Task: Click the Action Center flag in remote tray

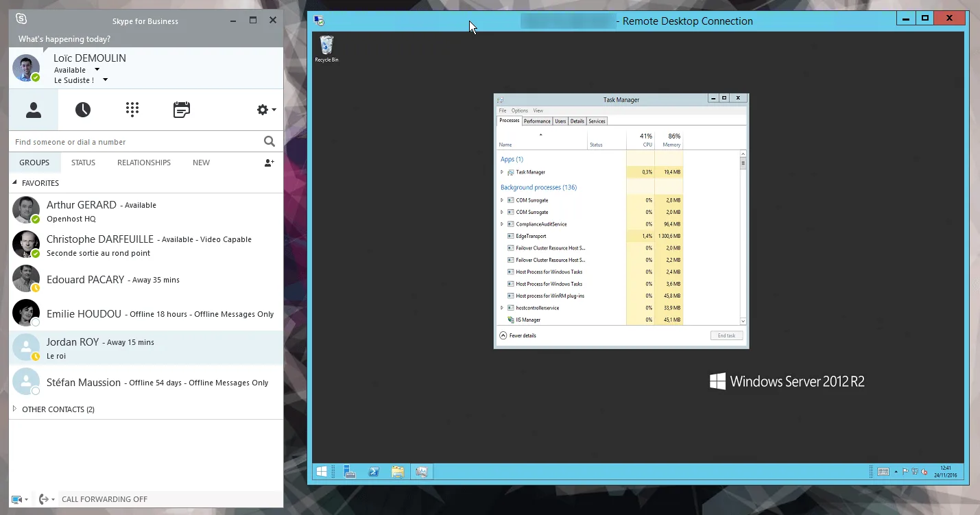Action: point(906,472)
